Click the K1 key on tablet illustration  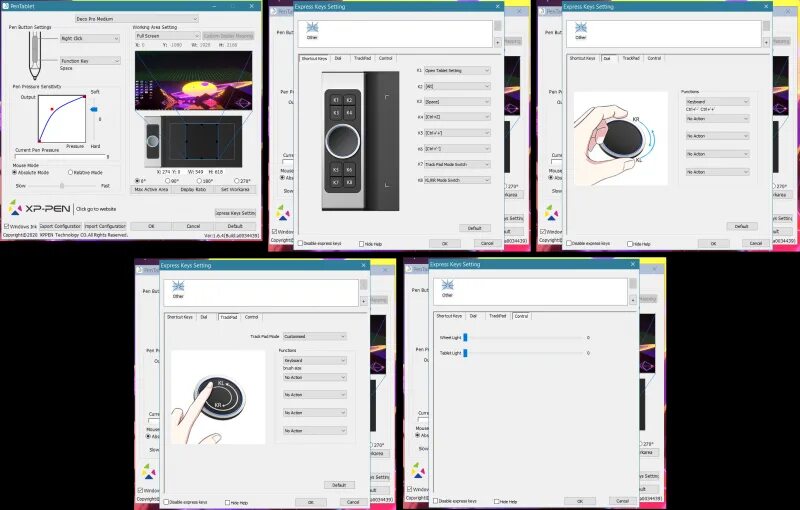tap(336, 100)
